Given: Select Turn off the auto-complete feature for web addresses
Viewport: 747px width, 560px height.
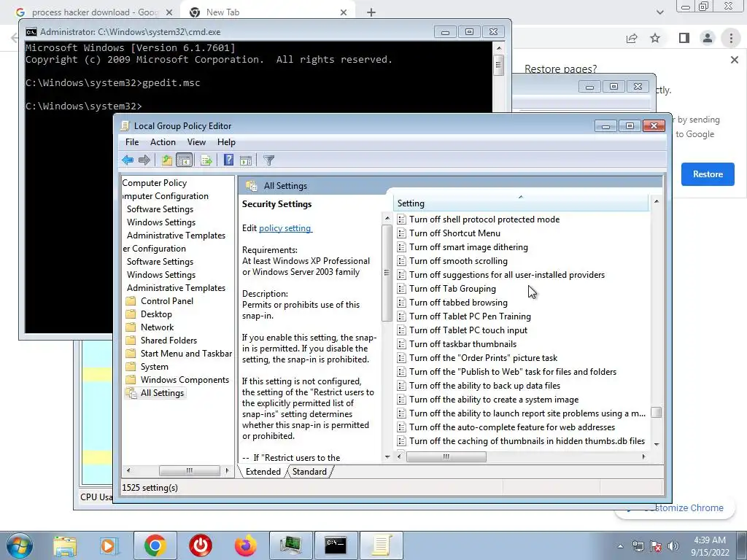Looking at the screenshot, I should click(x=511, y=427).
